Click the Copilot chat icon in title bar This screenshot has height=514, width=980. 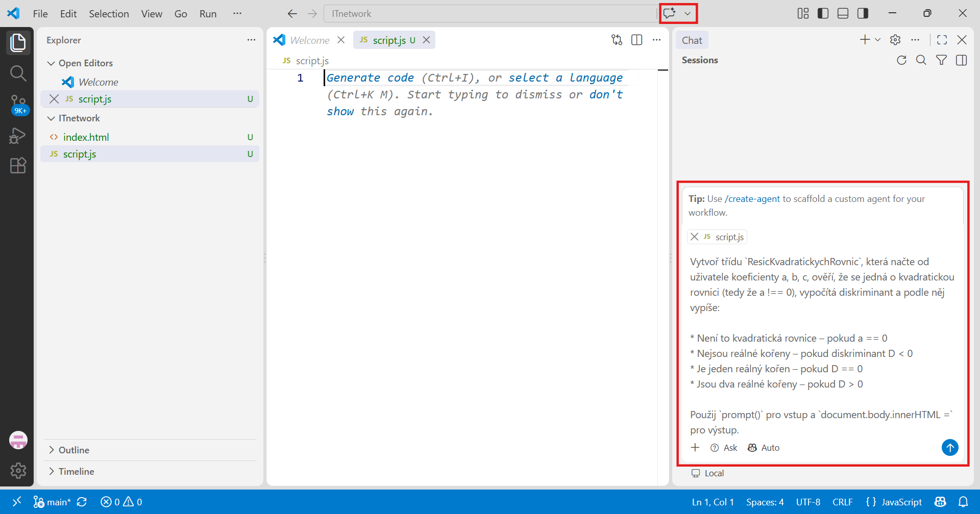670,13
